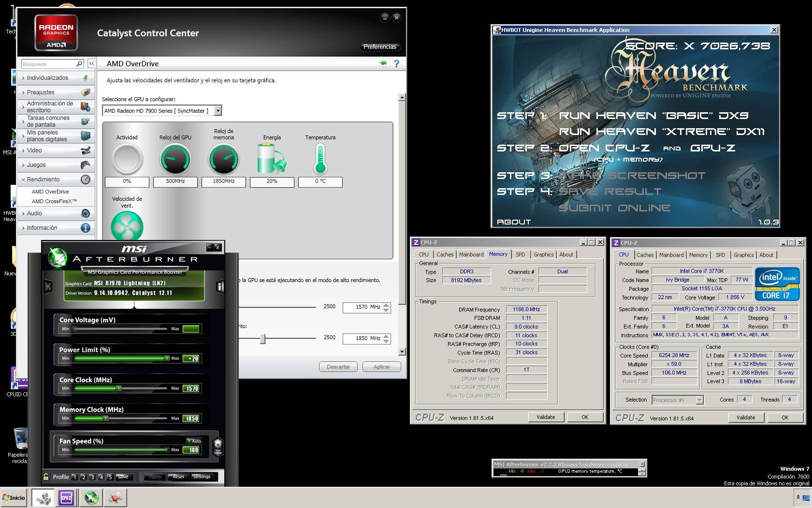Viewport: 812px width, 508px height.
Task: Click Afterburner Power Limit slider handle
Action: click(167, 358)
